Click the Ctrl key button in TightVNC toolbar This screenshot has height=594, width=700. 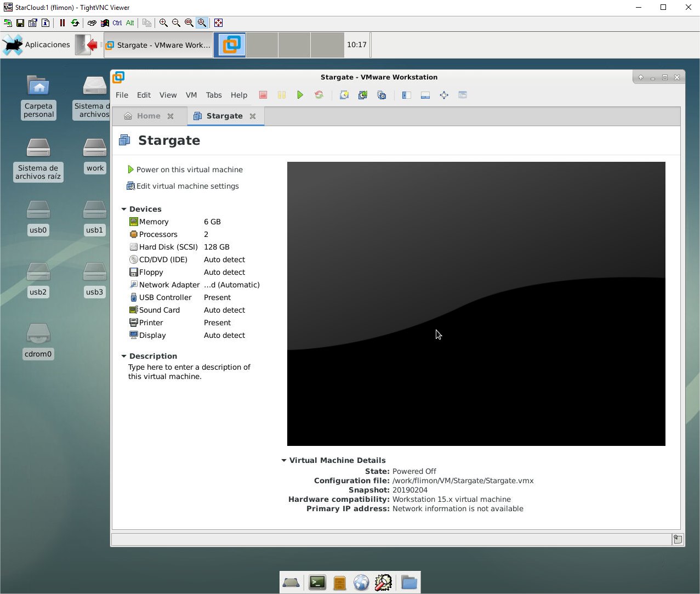(117, 22)
